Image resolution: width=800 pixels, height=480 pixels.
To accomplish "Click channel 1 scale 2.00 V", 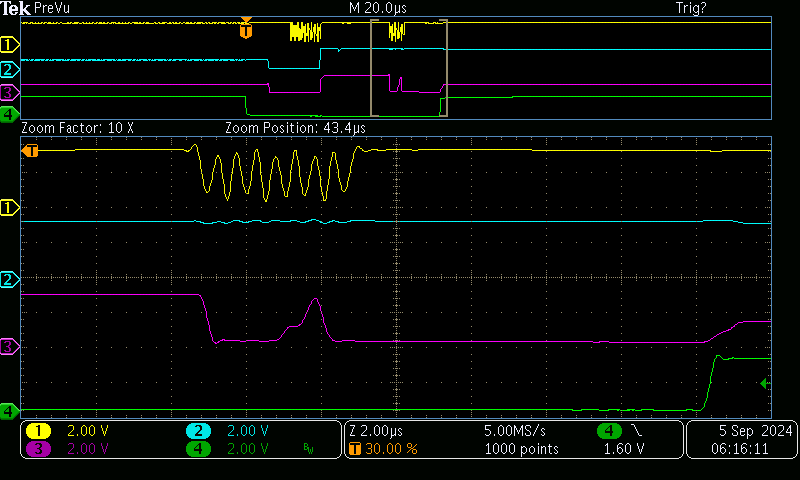I will tap(88, 431).
